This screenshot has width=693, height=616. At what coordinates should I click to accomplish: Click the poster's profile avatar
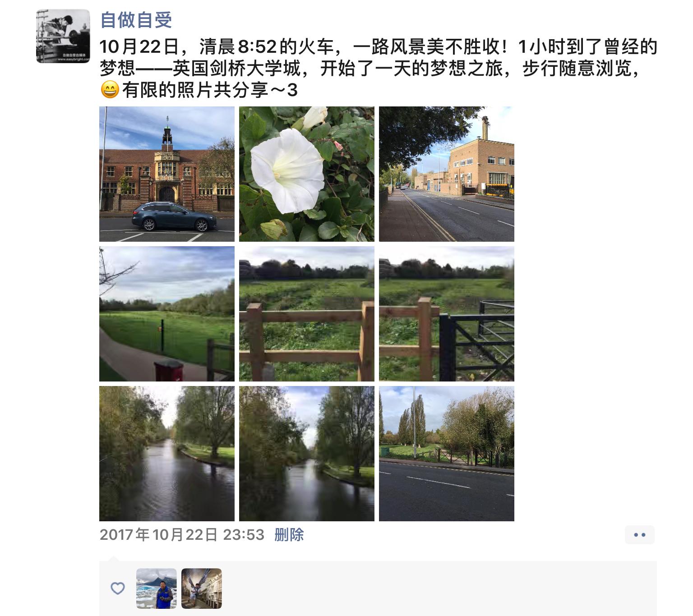click(63, 36)
